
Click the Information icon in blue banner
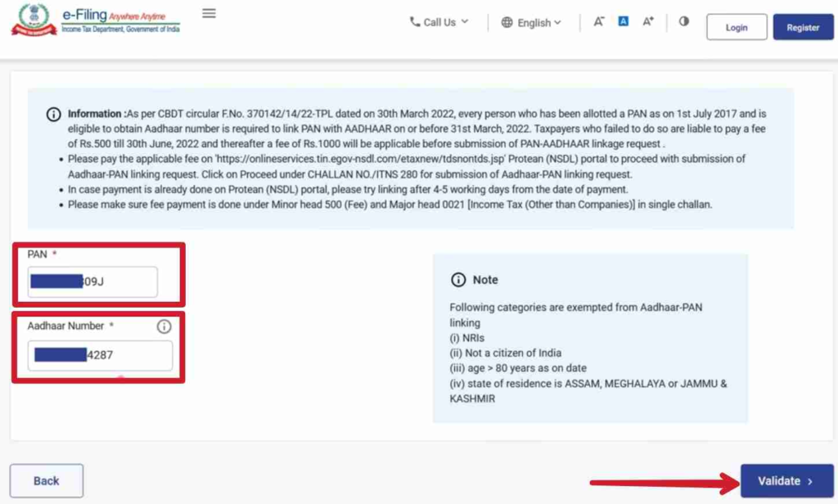(53, 115)
